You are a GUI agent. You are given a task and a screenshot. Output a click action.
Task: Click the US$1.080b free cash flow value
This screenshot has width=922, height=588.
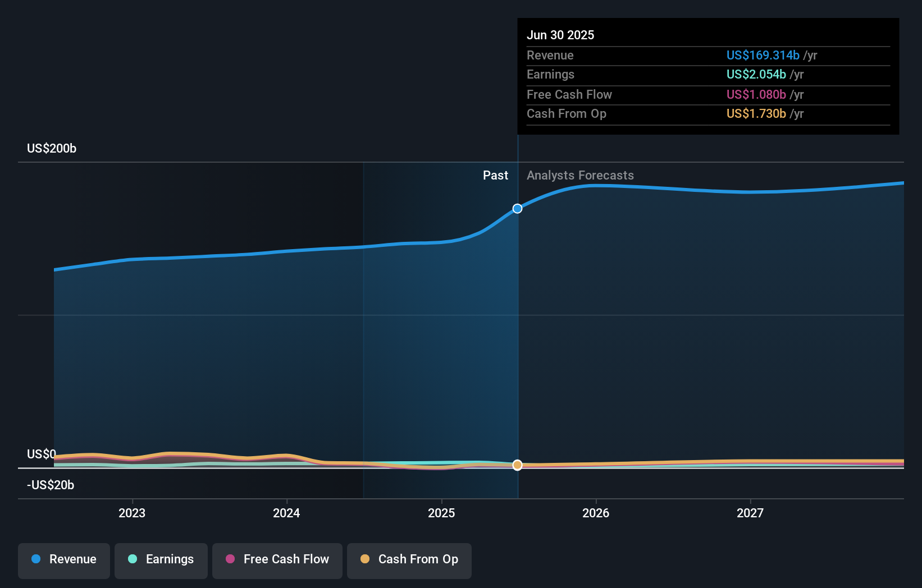pos(756,94)
